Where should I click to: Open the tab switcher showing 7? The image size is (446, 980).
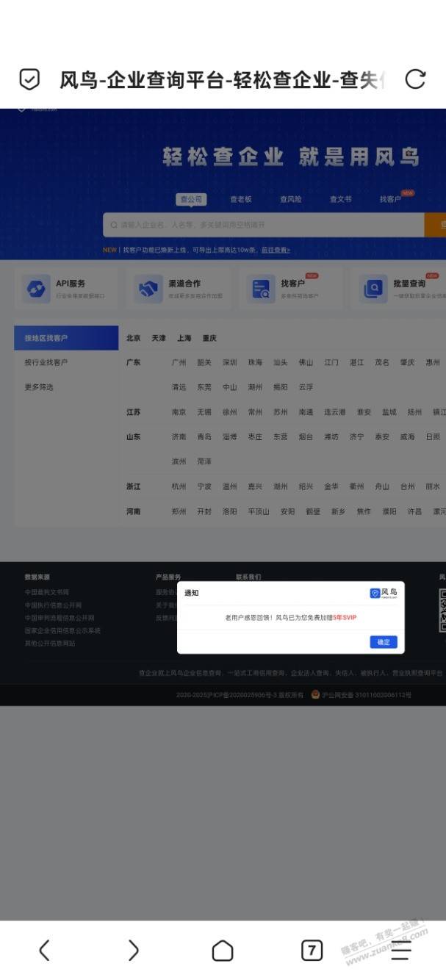[x=312, y=950]
